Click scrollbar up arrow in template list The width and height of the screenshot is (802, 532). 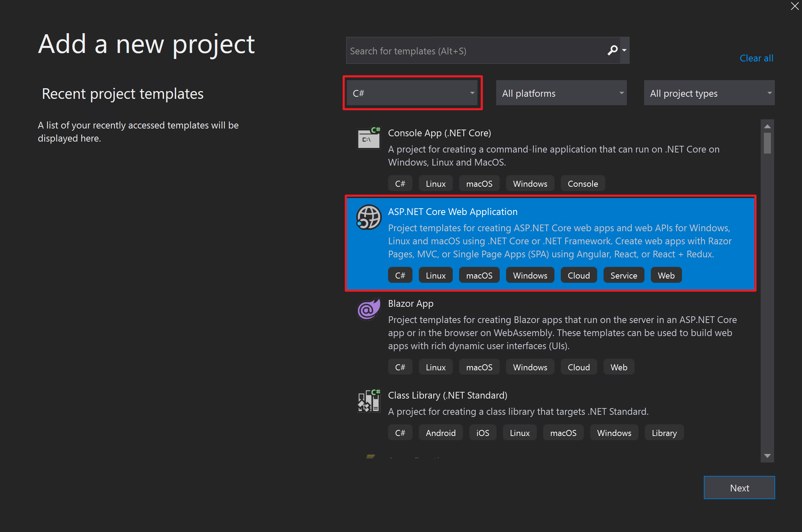[x=767, y=126]
